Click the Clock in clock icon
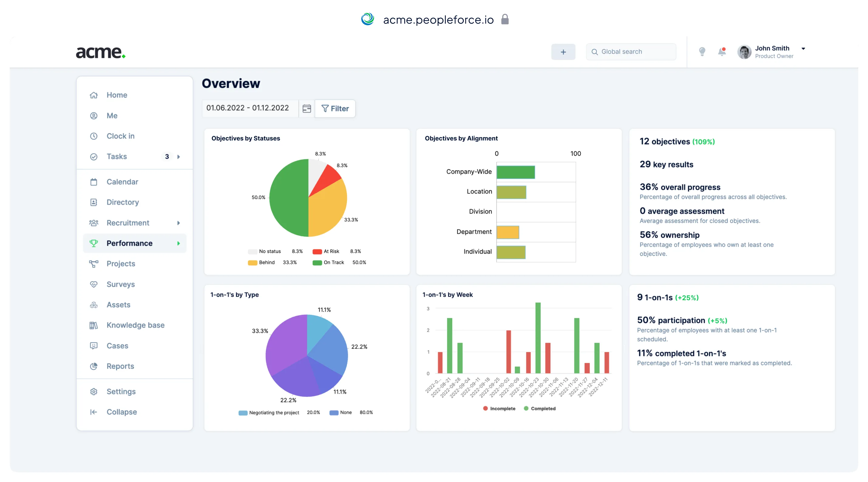 pyautogui.click(x=94, y=136)
